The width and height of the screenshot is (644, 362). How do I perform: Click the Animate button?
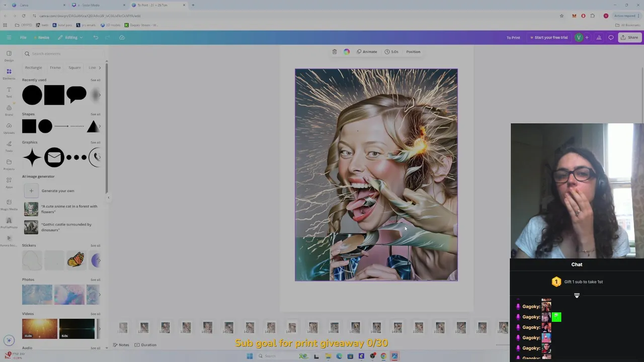pos(367,52)
